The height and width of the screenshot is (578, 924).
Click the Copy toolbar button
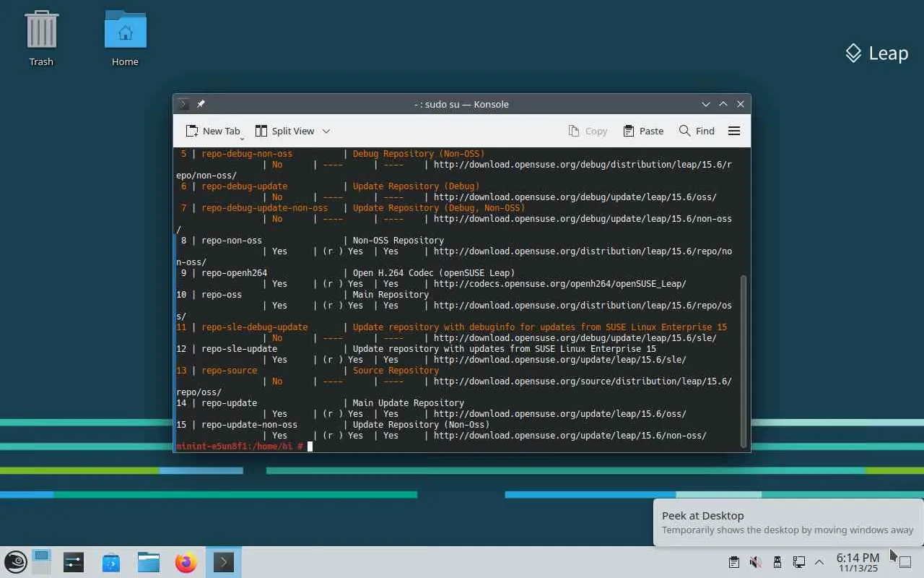[588, 131]
